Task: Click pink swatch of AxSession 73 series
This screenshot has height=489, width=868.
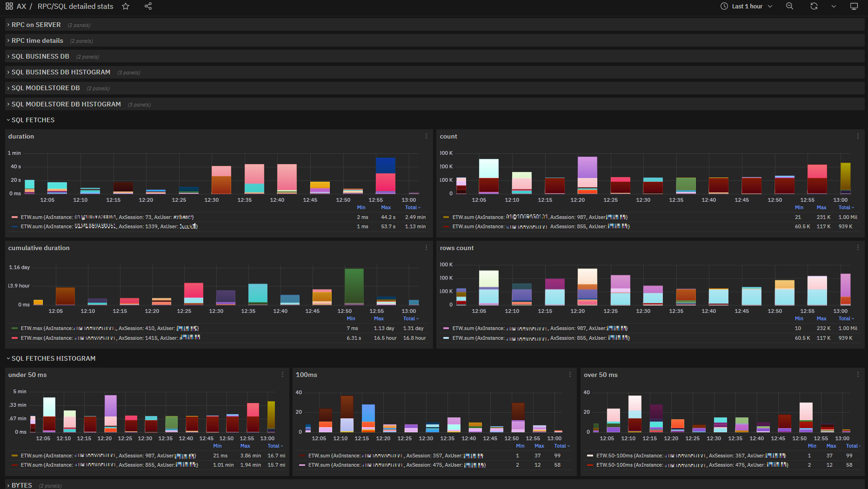Action: [x=14, y=217]
